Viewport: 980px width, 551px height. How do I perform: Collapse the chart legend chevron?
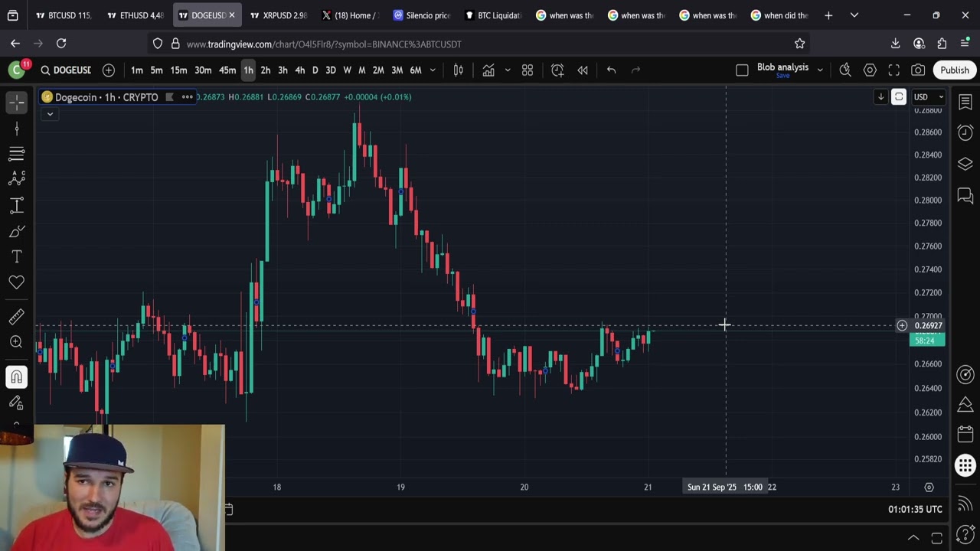[50, 114]
